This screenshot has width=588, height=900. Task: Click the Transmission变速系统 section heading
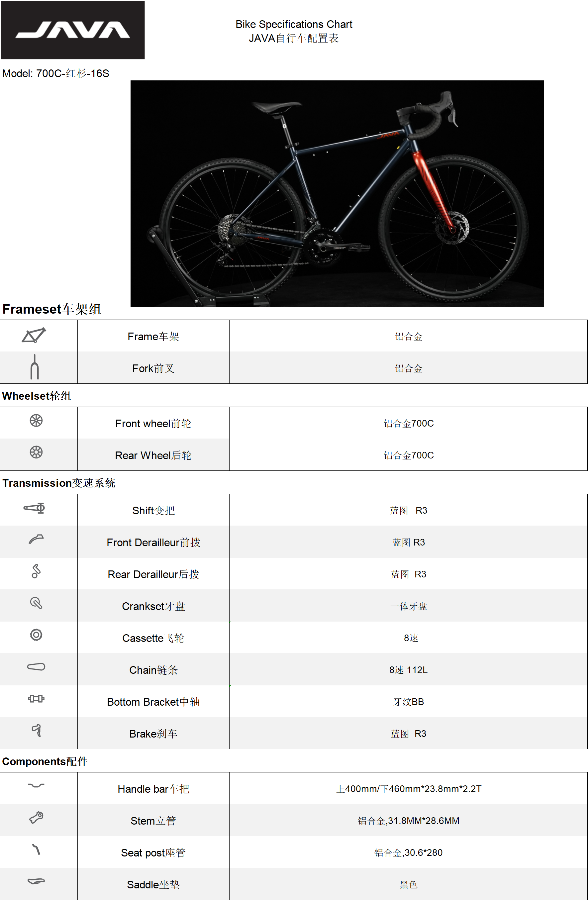[58, 483]
